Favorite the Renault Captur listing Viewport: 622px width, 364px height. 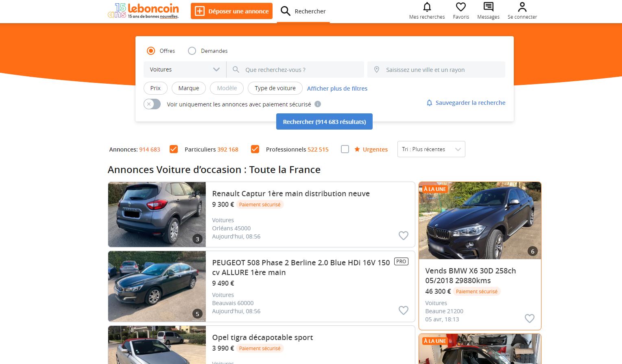click(403, 236)
